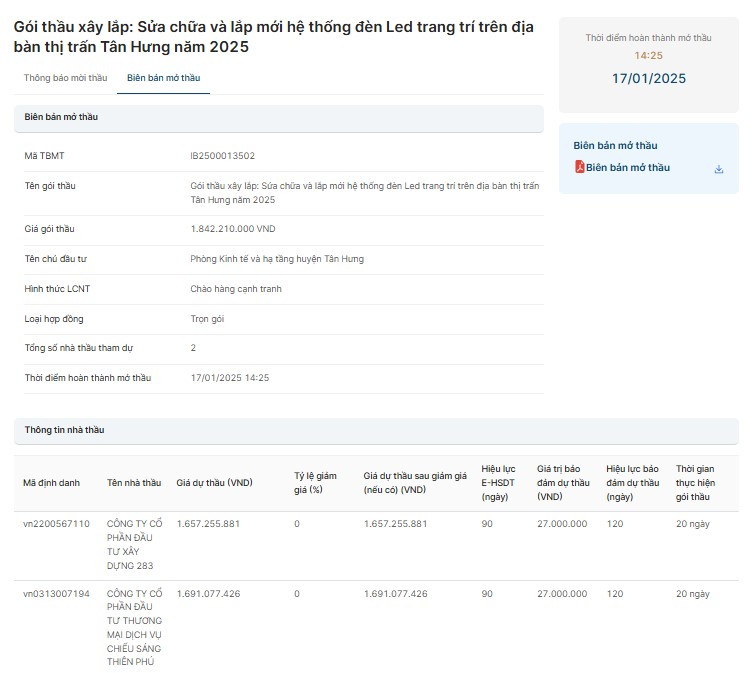
Task: Click the Gói thầu xây lắp page title
Action: pyautogui.click(x=273, y=37)
